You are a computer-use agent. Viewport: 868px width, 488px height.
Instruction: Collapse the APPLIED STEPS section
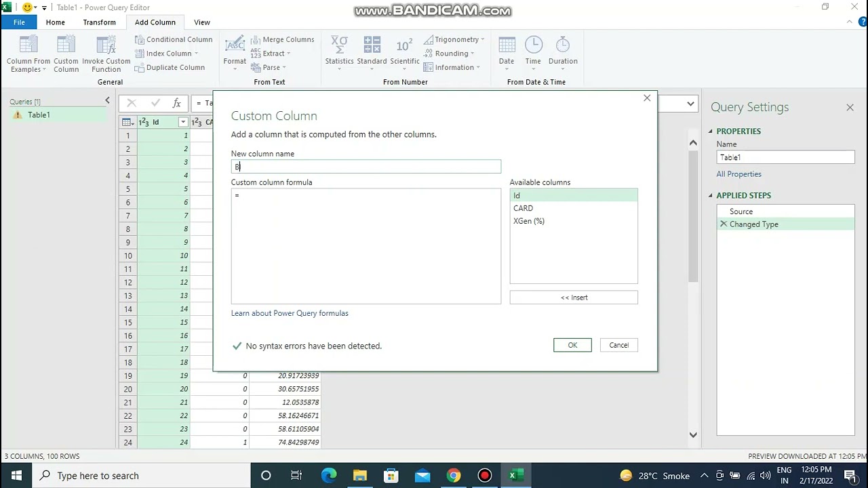[711, 195]
